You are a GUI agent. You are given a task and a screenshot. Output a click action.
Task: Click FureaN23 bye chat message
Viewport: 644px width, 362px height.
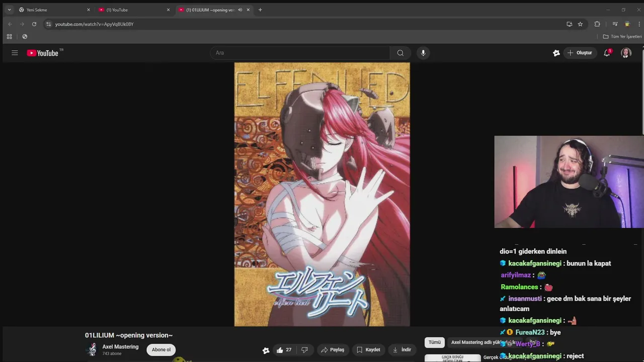(530, 332)
